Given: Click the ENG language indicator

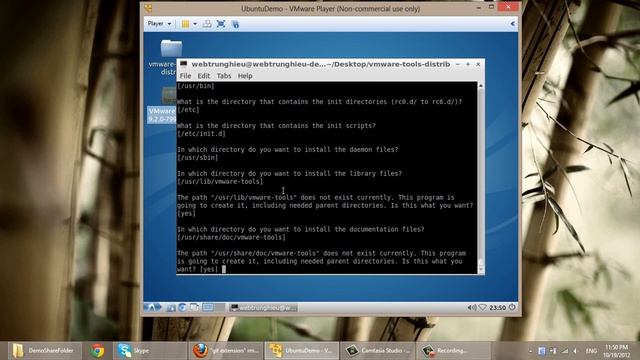Looking at the screenshot, I should point(591,351).
